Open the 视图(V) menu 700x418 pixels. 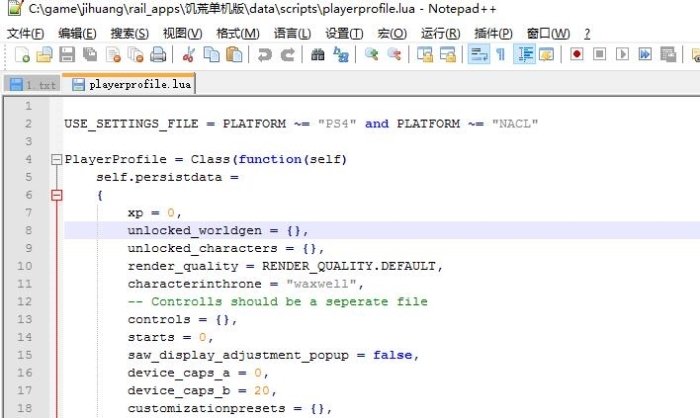[x=182, y=33]
